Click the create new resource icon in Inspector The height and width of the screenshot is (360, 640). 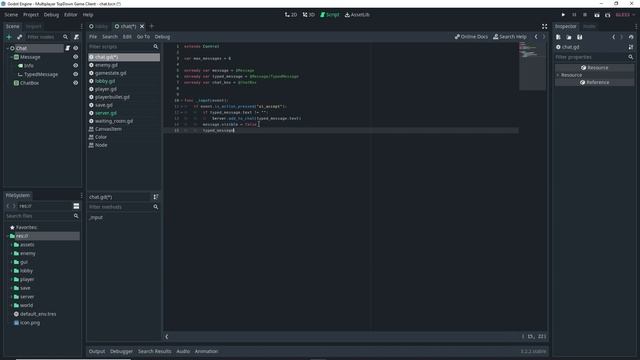click(558, 37)
